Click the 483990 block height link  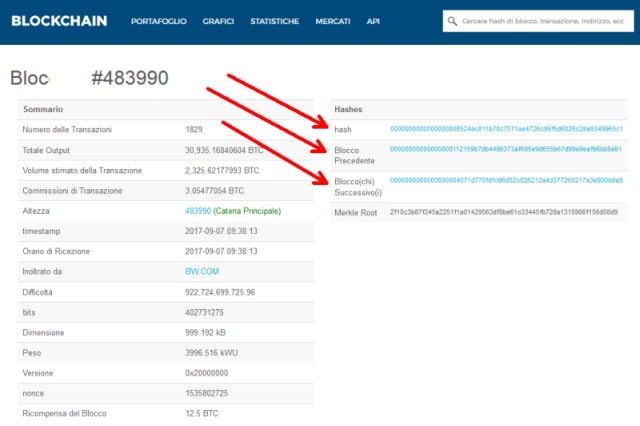point(199,211)
